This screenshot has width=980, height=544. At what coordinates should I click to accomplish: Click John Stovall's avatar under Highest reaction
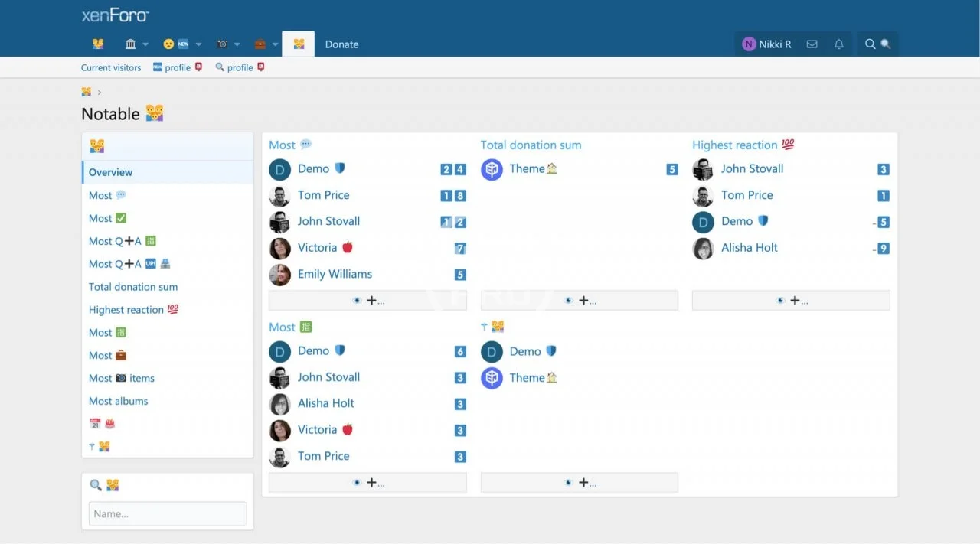[x=703, y=170]
